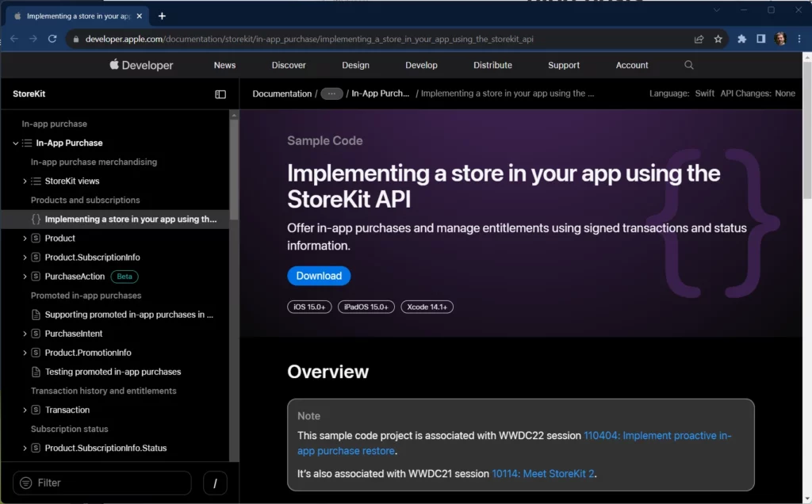Click the struct icon next to PurchaseIntent
Image resolution: width=812 pixels, height=504 pixels.
pos(36,334)
